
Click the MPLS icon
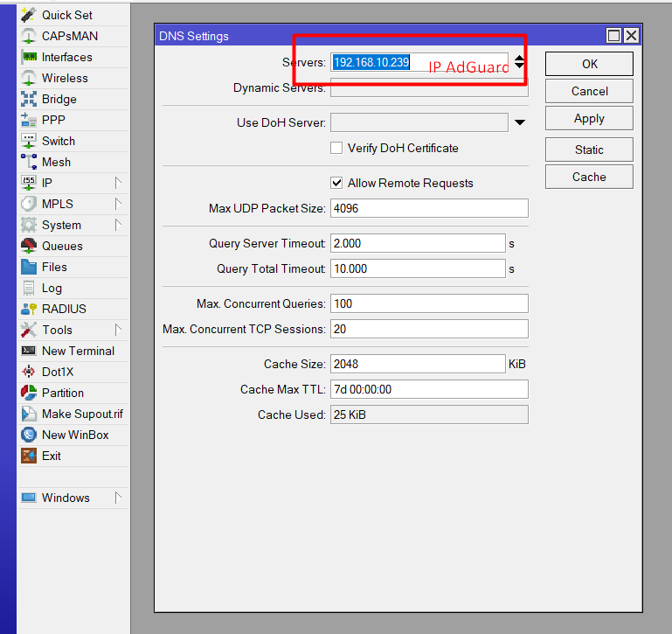[x=28, y=204]
